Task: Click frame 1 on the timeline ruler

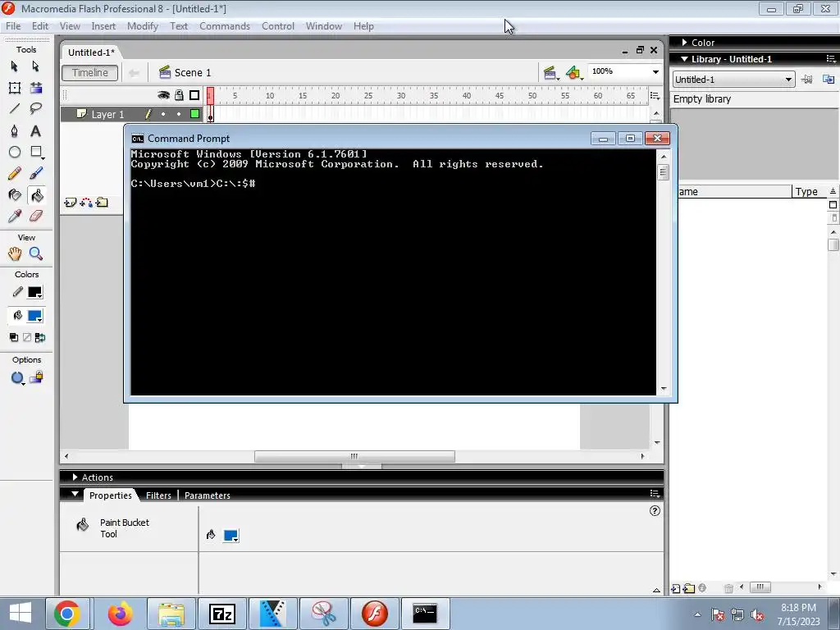Action: (x=210, y=95)
